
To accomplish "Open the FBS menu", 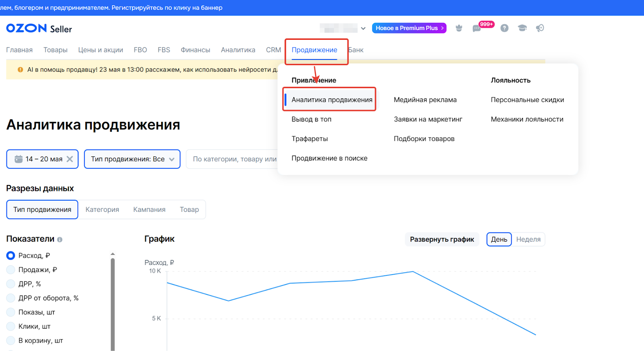I will pos(164,50).
